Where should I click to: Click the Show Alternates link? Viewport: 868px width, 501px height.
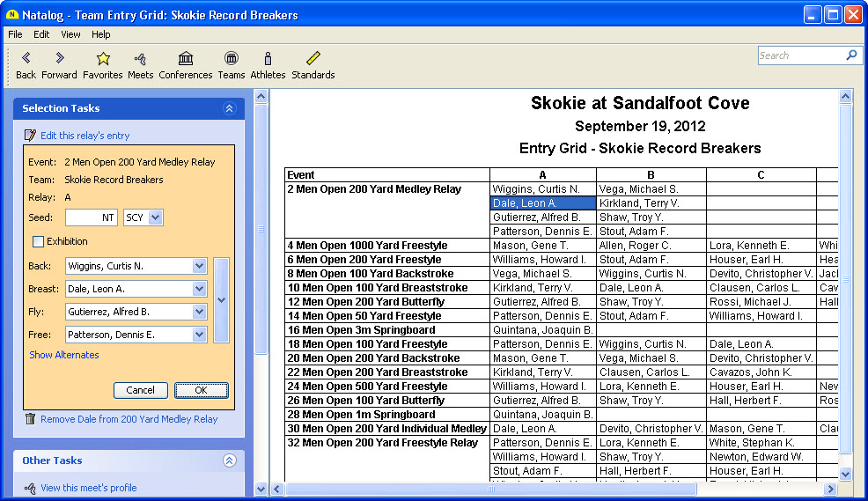click(x=64, y=355)
